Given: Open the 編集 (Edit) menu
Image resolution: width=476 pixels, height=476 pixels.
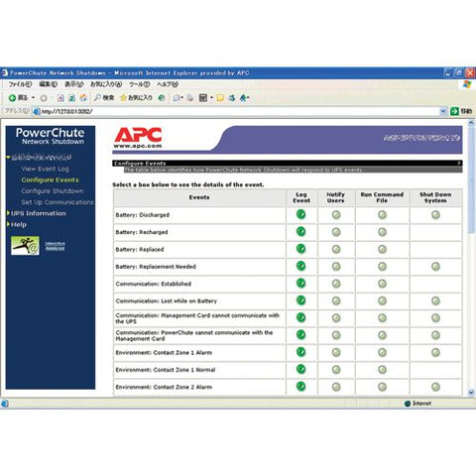Looking at the screenshot, I should tap(49, 84).
